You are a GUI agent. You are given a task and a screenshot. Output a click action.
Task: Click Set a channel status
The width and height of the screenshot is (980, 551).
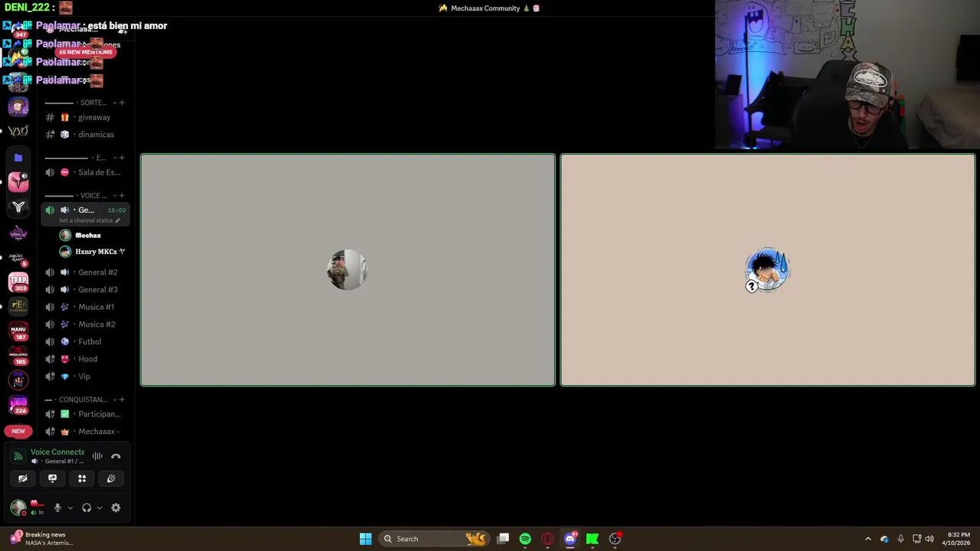90,220
